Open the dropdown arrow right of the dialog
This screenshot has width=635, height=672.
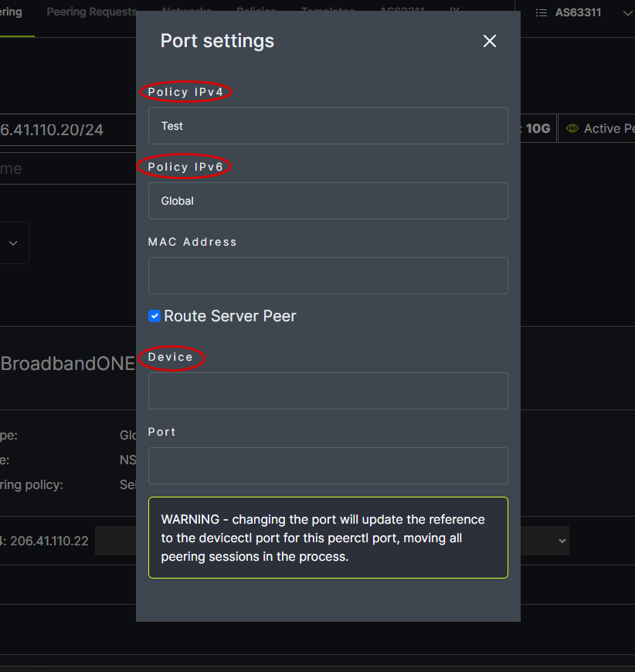coord(562,541)
